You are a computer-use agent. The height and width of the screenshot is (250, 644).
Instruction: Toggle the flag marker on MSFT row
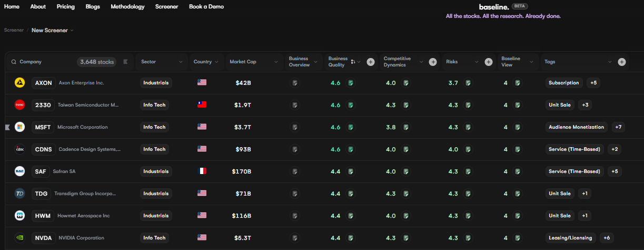coord(7,127)
